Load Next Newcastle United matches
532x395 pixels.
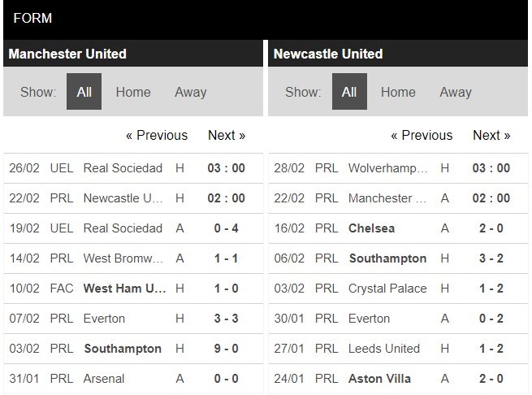(x=491, y=136)
